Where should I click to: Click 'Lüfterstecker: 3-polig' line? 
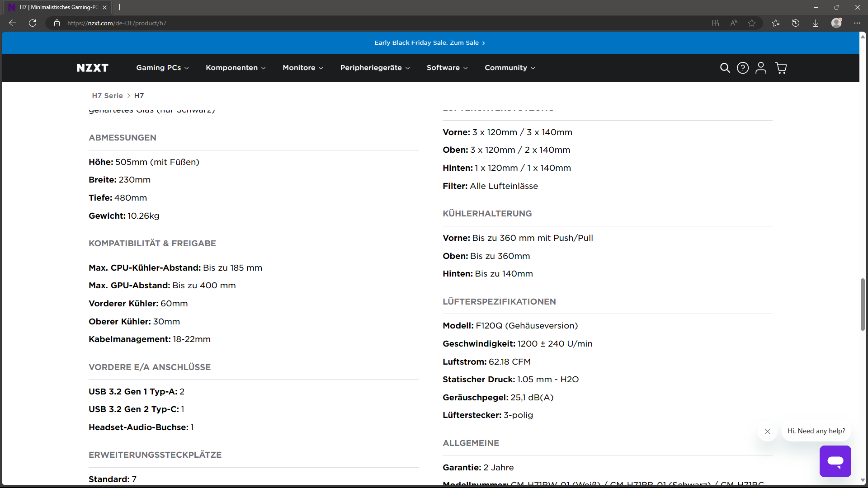coord(488,415)
